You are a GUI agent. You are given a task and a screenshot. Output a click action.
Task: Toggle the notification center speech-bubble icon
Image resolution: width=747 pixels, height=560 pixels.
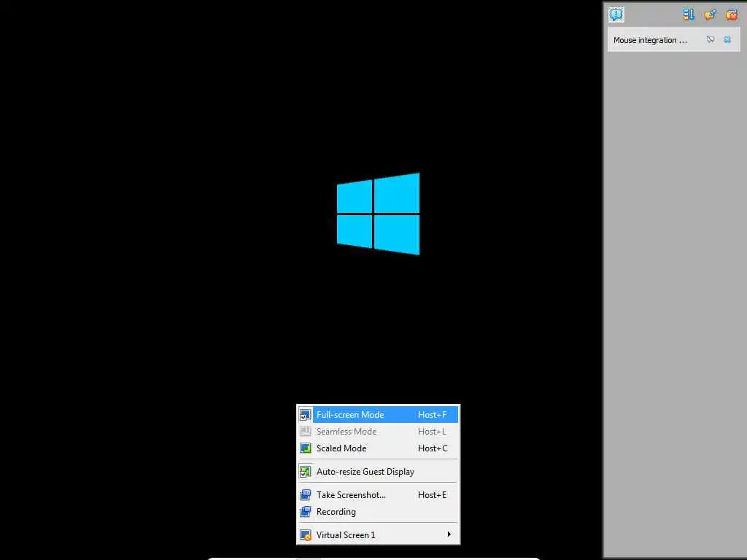point(616,15)
